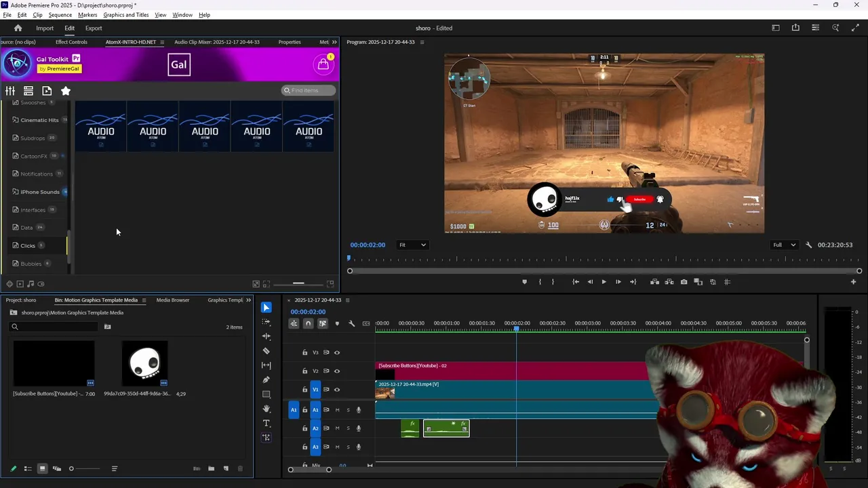The image size is (868, 488).
Task: Expand hidden project panel tabs chevron
Action: 248,300
